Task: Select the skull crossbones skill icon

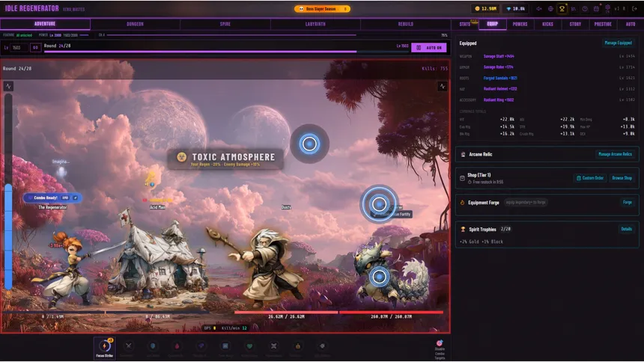Action: [x=273, y=346]
